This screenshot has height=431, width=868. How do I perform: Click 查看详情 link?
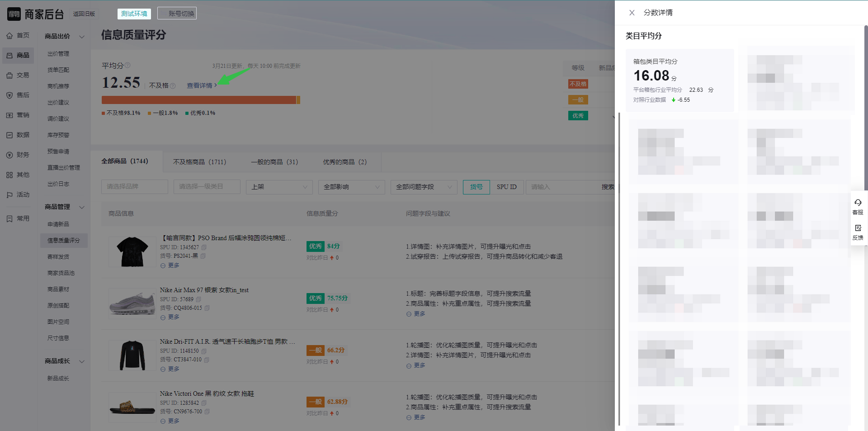coord(202,85)
